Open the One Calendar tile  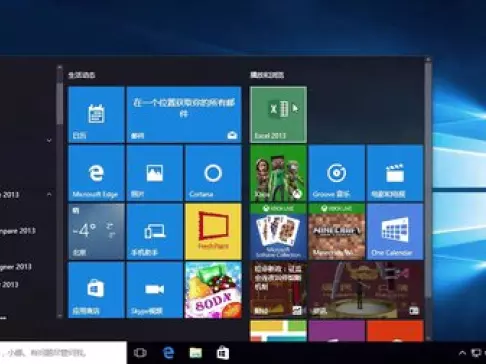point(395,232)
